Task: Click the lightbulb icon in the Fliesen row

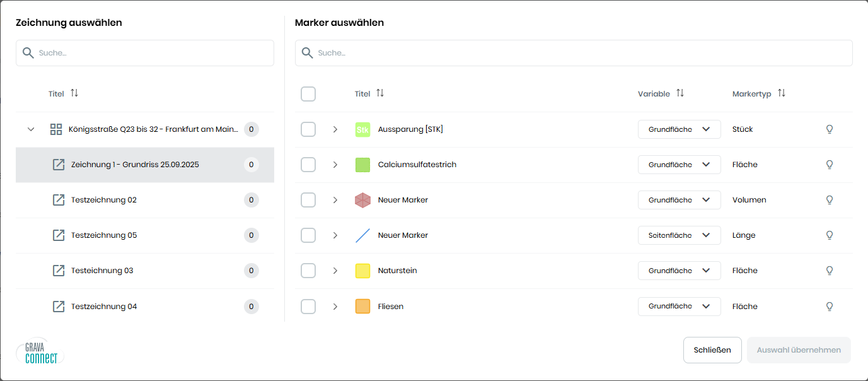Action: [830, 307]
